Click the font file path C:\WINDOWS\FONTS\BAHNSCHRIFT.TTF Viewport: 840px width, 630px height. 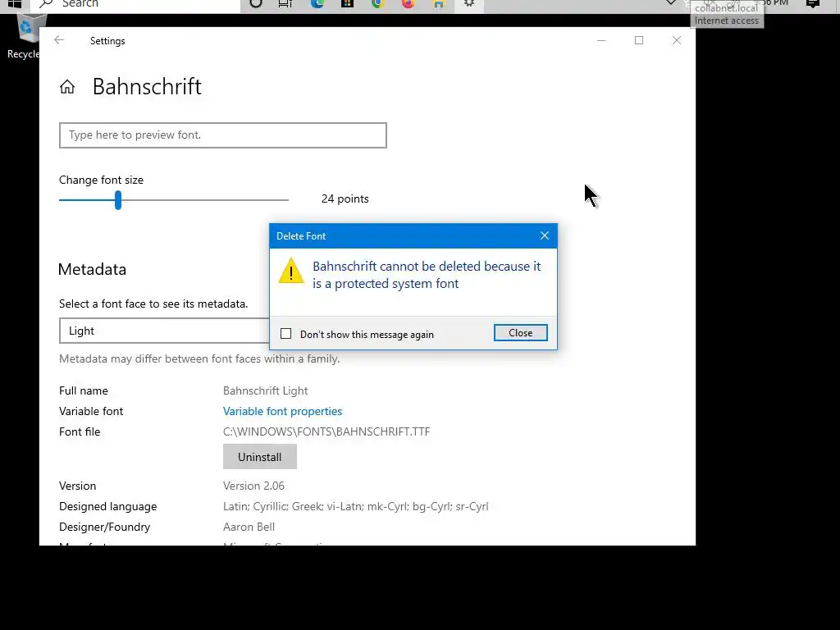pos(326,431)
